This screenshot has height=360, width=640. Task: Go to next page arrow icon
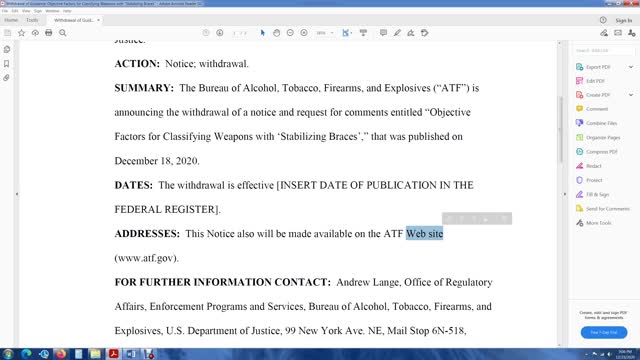coord(220,33)
